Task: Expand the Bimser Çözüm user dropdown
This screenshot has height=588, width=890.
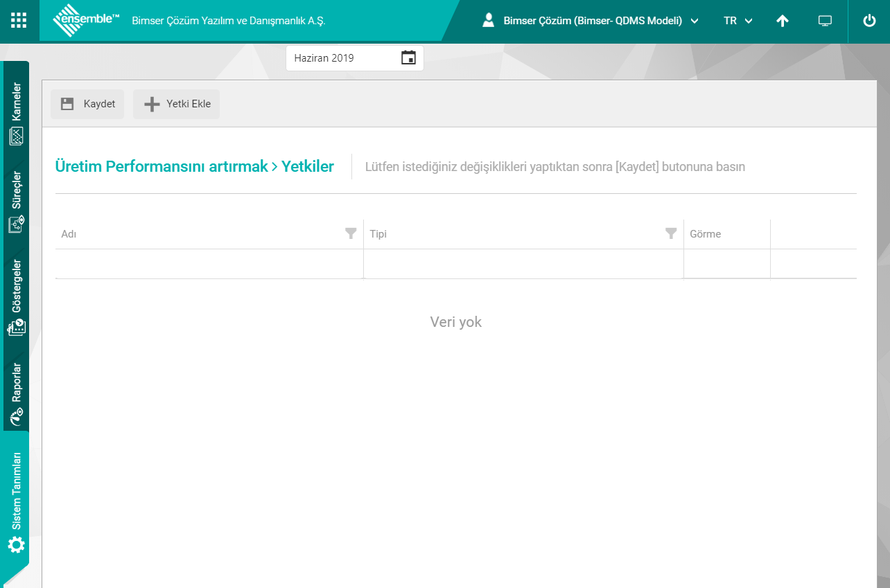Action: click(694, 21)
